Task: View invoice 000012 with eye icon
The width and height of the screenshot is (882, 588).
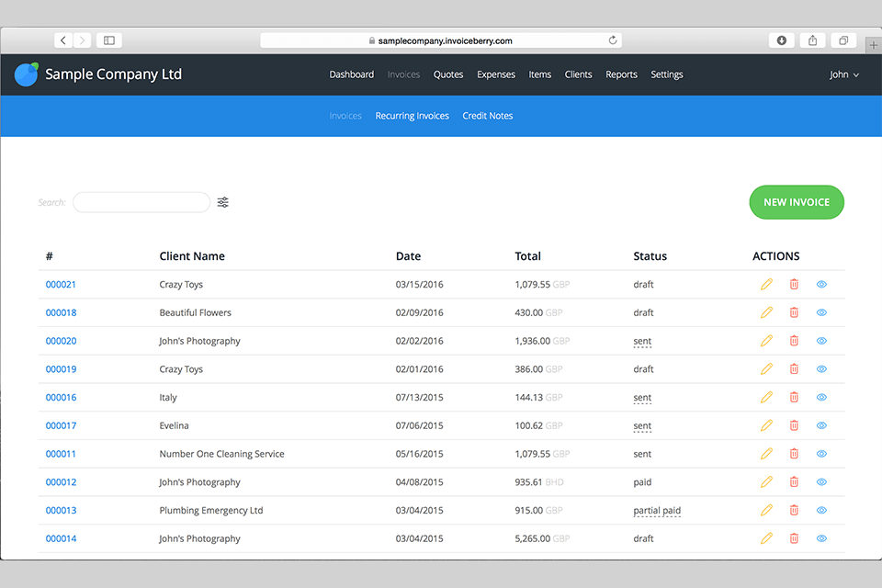Action: [821, 481]
